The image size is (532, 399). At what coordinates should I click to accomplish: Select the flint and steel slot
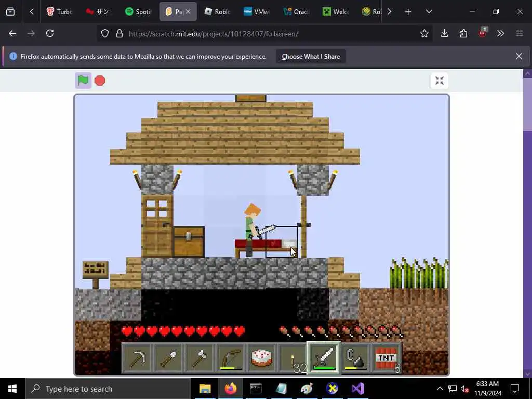pyautogui.click(x=355, y=358)
